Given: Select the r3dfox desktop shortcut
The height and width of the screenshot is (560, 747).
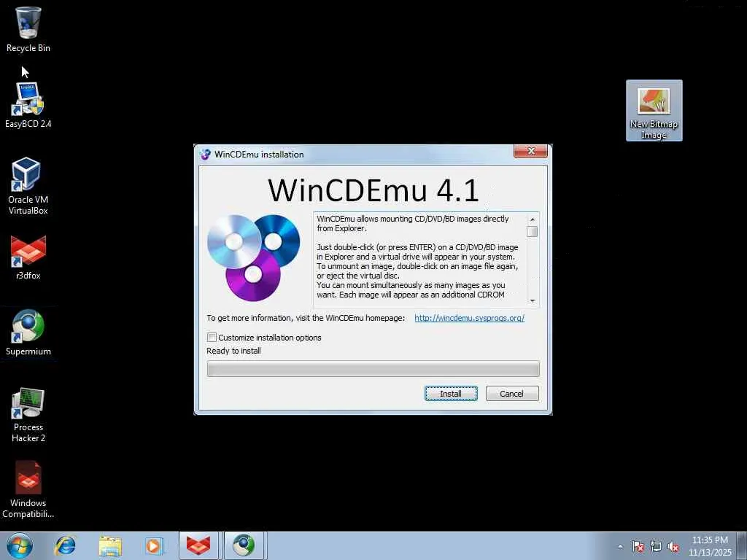Looking at the screenshot, I should (28, 257).
